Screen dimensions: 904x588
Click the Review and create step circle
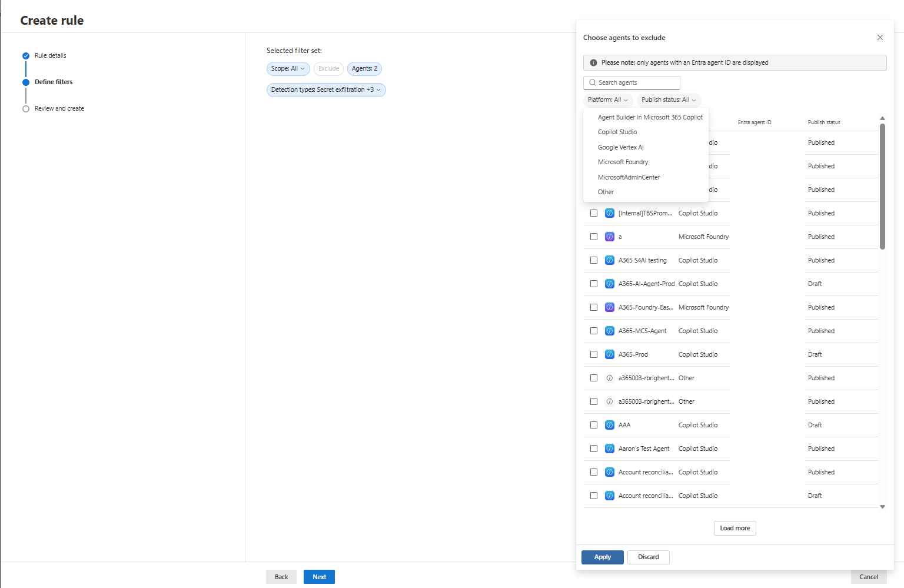point(26,109)
